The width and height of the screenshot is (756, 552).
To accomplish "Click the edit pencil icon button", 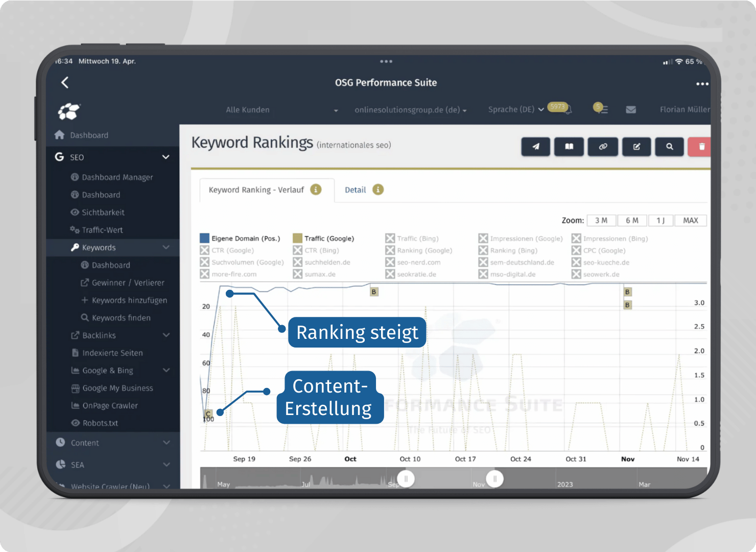I will [x=636, y=147].
